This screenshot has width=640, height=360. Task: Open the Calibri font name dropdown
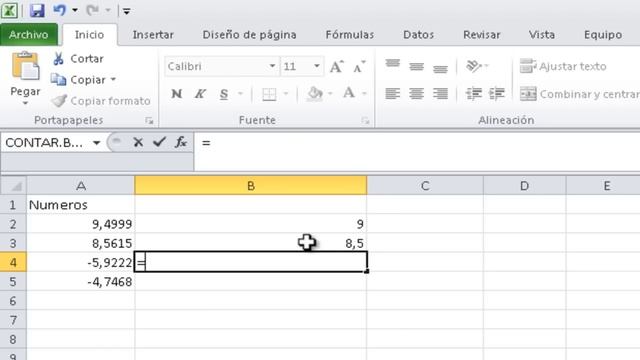pos(272,66)
